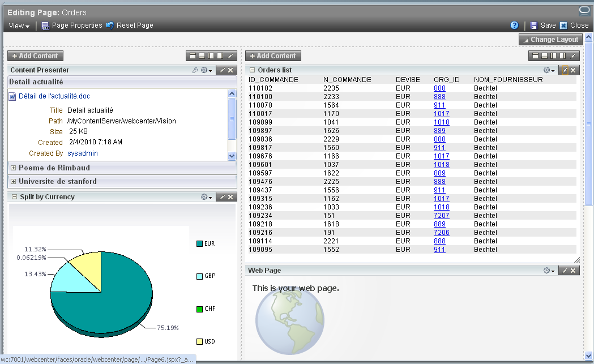Add a box above in left column toolbar

[x=193, y=56]
